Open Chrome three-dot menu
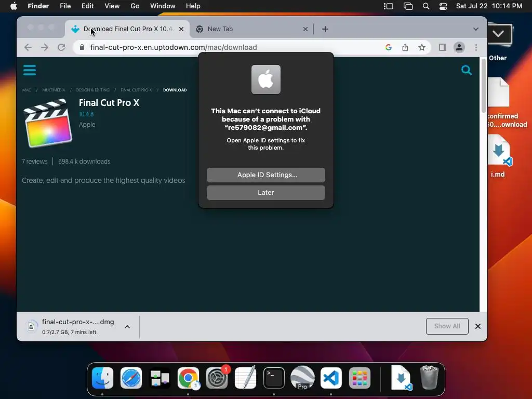The width and height of the screenshot is (532, 399). coord(476,47)
